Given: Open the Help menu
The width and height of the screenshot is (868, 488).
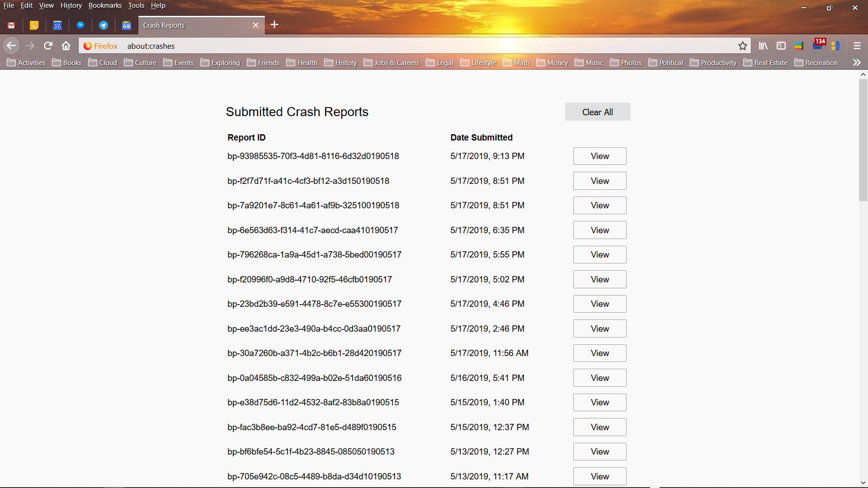Looking at the screenshot, I should pos(158,5).
